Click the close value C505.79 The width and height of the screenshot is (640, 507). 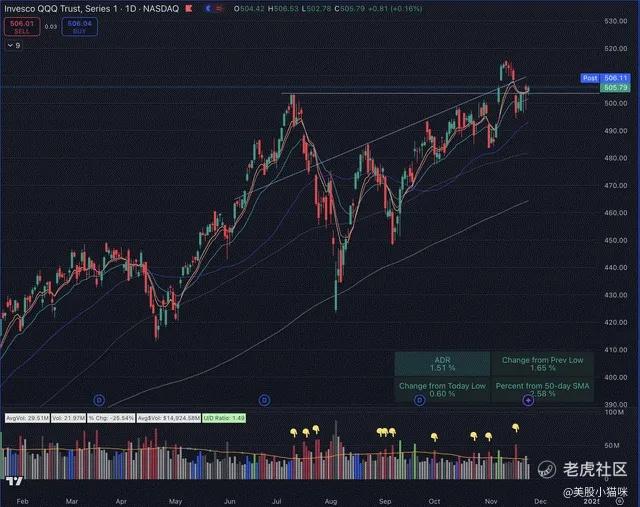[349, 9]
